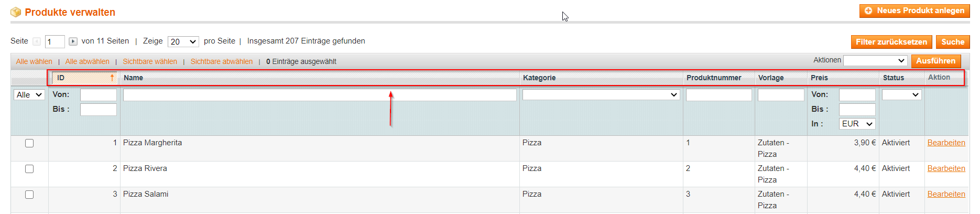
Task: Click the previous page arrow icon
Action: [x=37, y=41]
